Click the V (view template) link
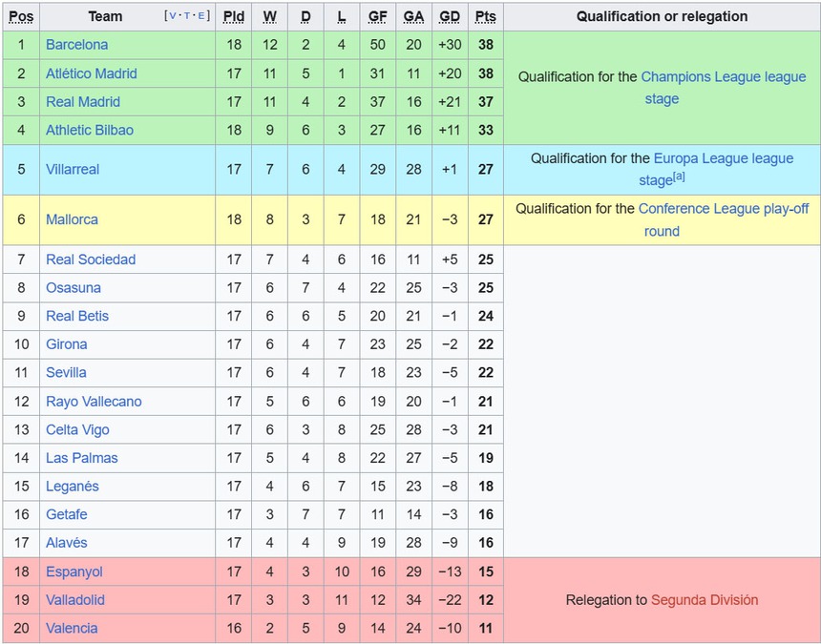This screenshot has height=644, width=821. [x=172, y=16]
